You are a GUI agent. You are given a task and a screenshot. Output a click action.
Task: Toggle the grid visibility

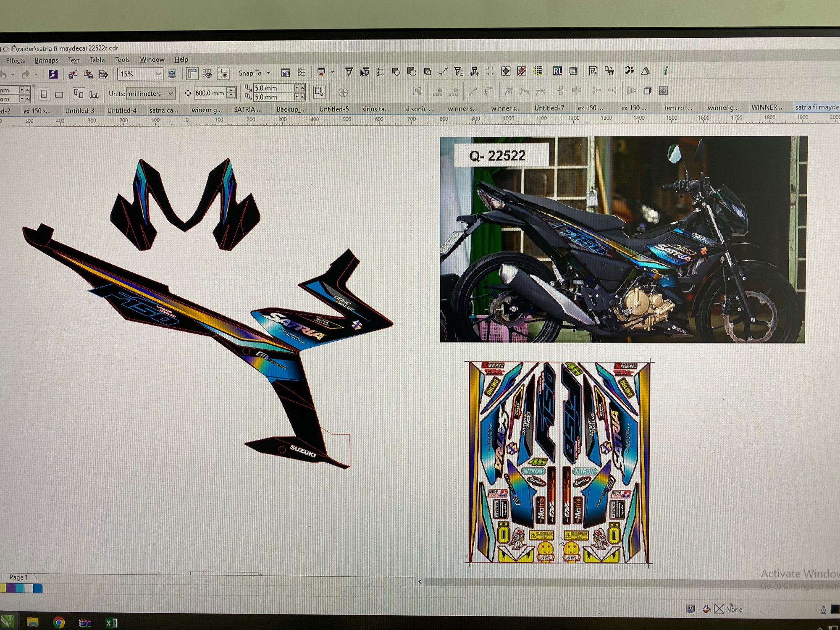point(207,74)
